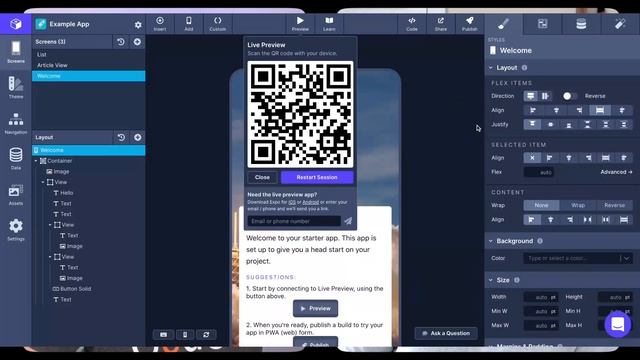This screenshot has height=360, width=640.
Task: Add a layout element with plus icon
Action: pos(138,138)
